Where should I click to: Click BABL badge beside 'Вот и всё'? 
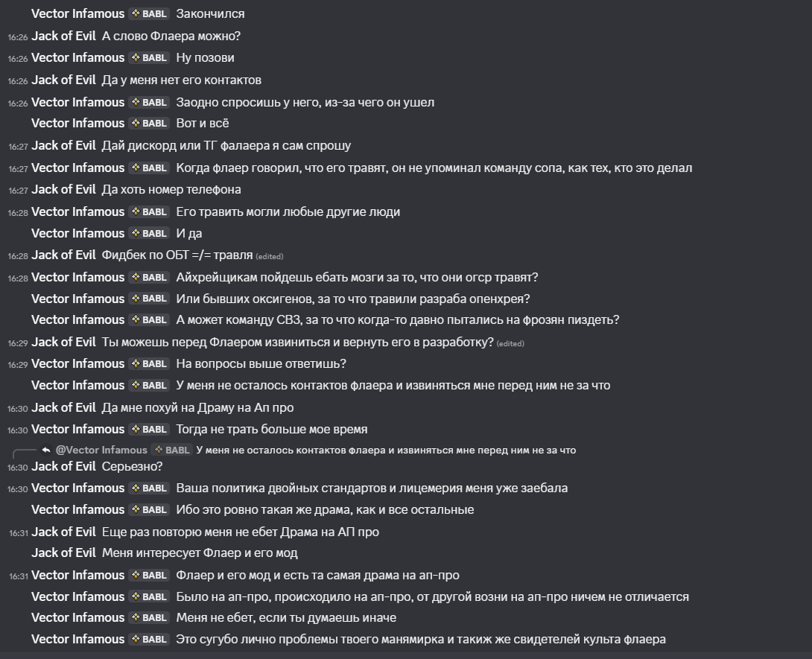coord(149,123)
